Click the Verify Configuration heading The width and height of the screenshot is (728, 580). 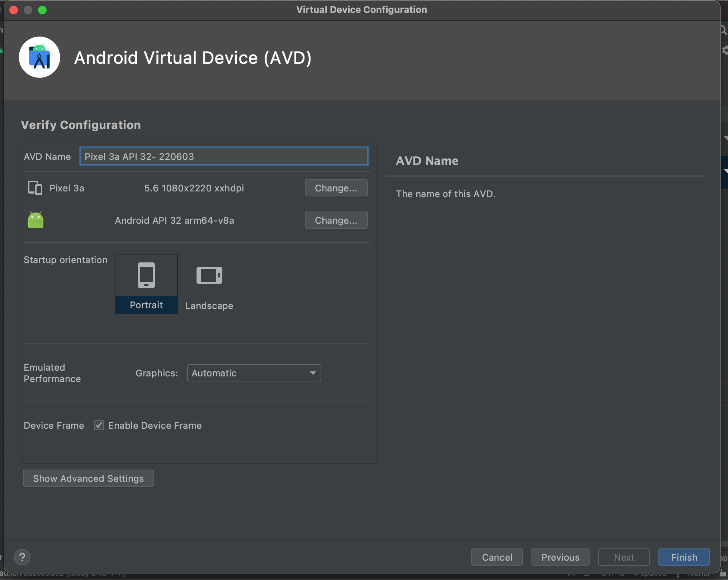click(x=81, y=125)
